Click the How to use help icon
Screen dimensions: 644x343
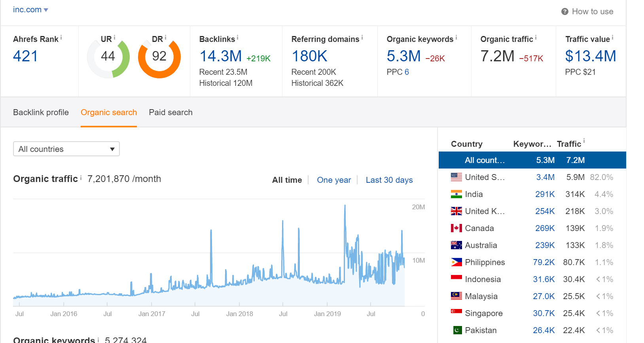point(565,11)
